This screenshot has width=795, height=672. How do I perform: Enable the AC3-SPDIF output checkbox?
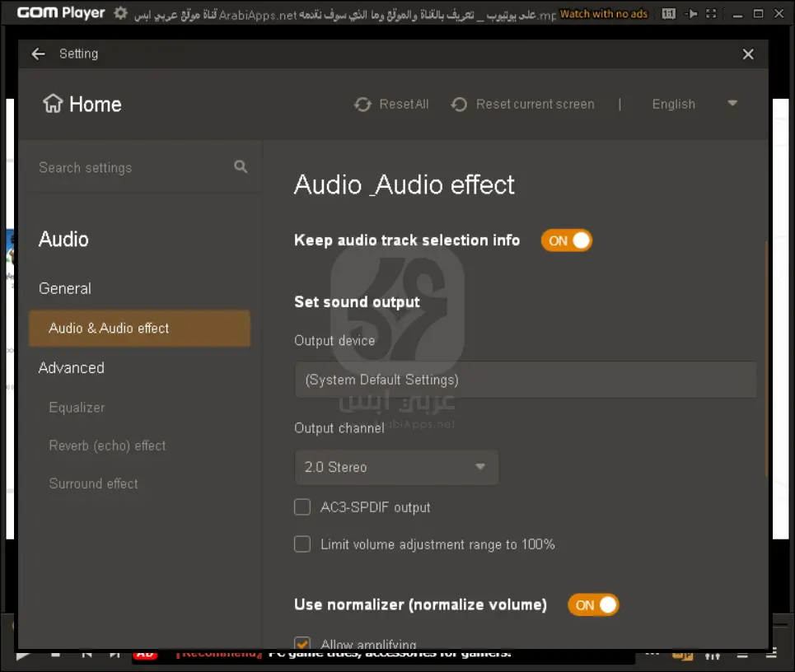pos(302,507)
